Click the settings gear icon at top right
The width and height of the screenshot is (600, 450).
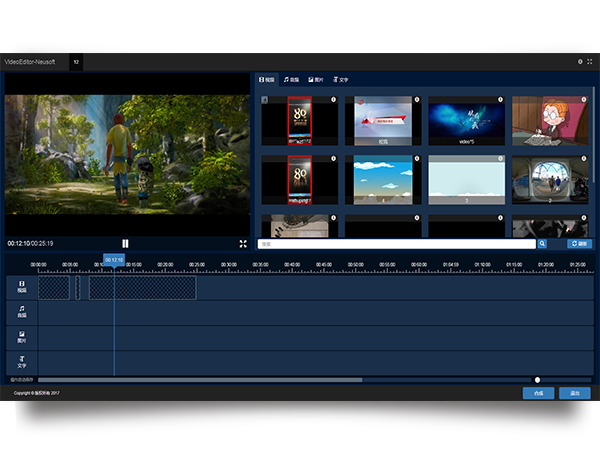pyautogui.click(x=580, y=61)
